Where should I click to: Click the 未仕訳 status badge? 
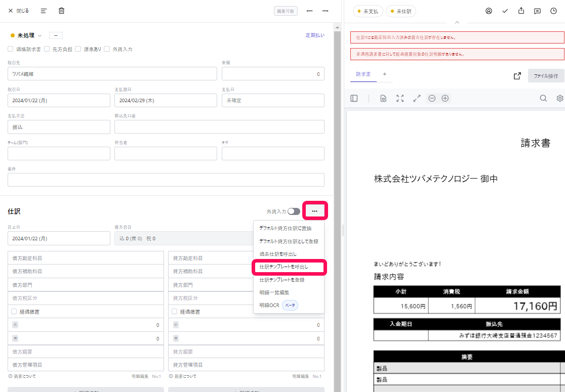point(401,11)
